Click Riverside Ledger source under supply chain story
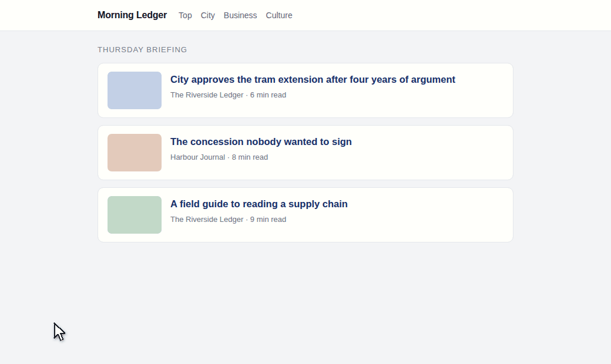Viewport: 611px width, 364px height. 207,220
